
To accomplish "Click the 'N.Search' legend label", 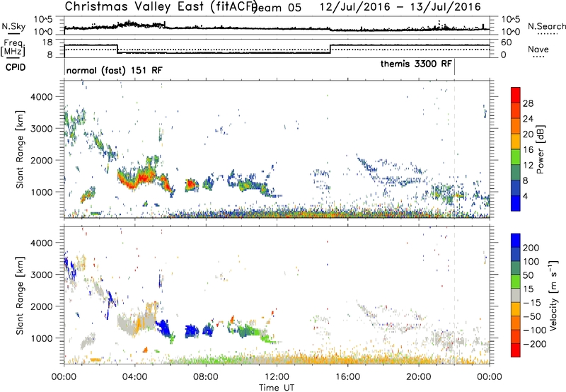I will click(x=546, y=26).
